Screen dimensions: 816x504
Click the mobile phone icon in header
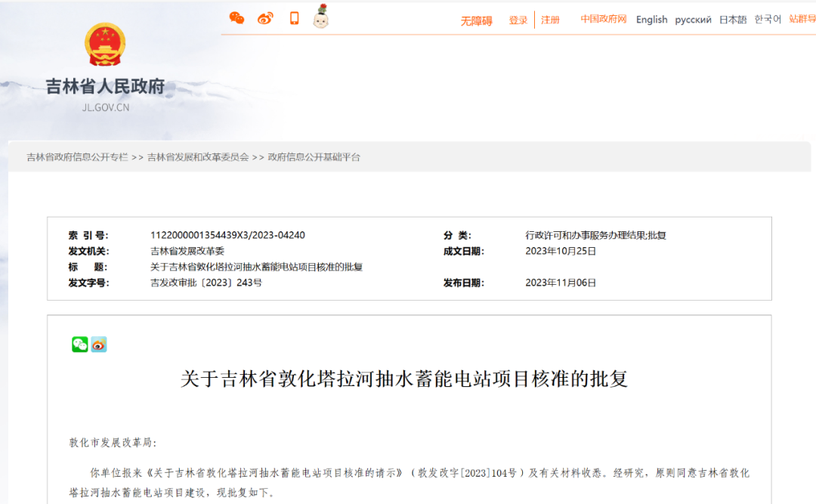point(294,18)
